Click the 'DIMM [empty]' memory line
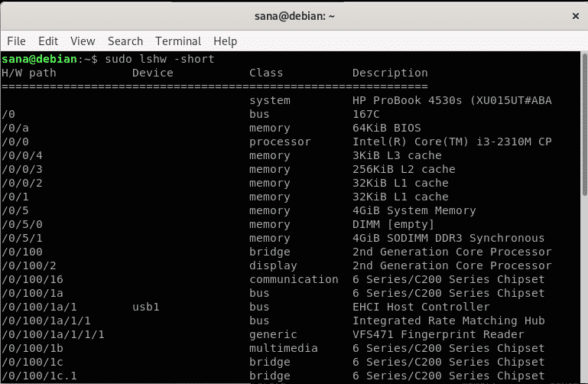This screenshot has height=384, width=588. pos(393,224)
